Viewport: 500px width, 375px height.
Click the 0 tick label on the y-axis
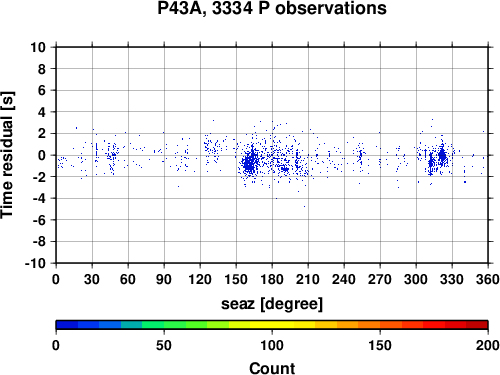pos(41,155)
